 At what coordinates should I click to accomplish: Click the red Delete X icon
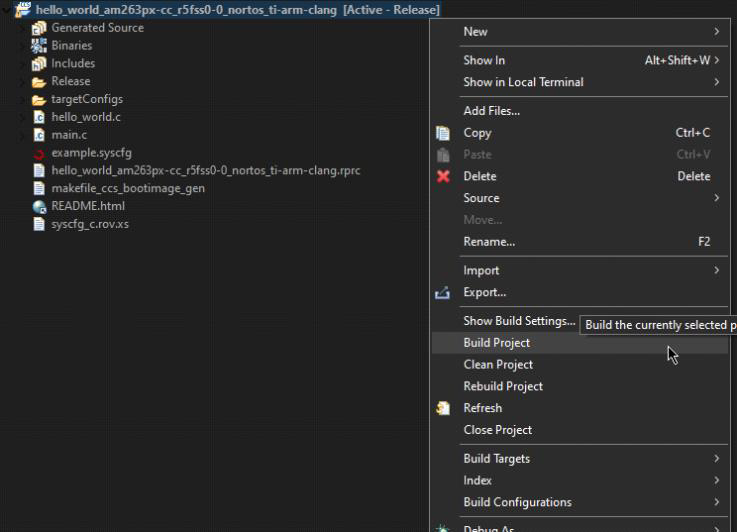click(444, 177)
